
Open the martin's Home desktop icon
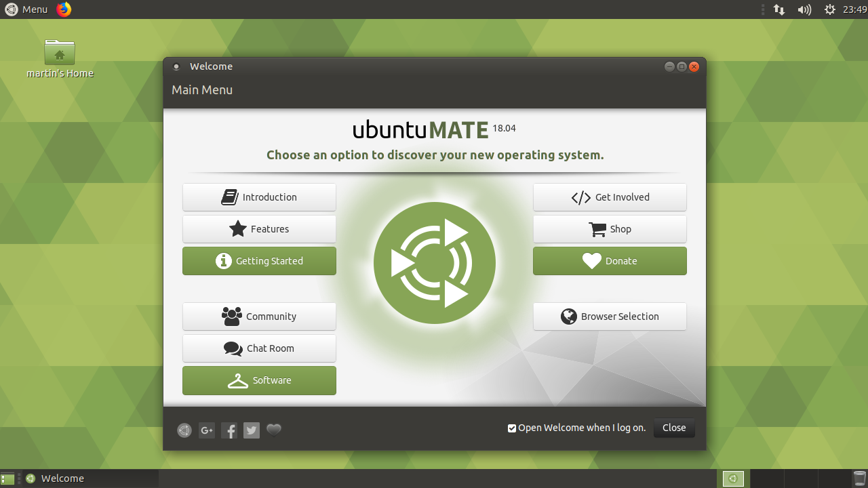coord(60,54)
